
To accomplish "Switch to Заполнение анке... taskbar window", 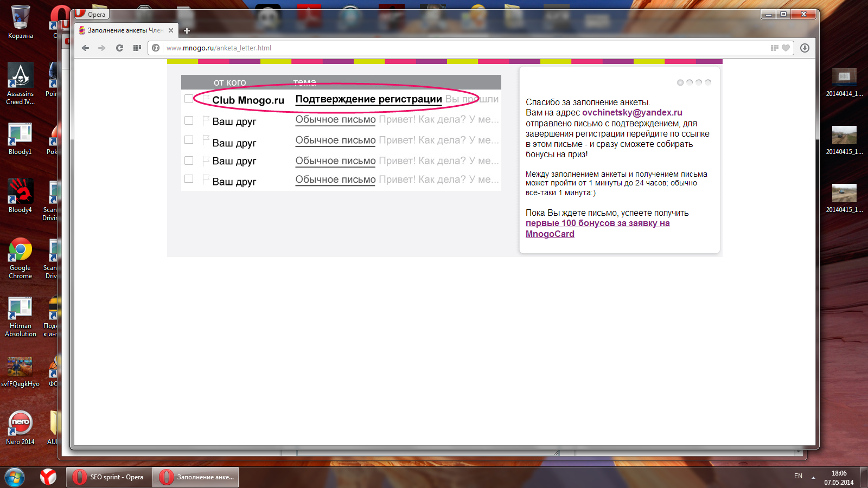I will coord(196,477).
